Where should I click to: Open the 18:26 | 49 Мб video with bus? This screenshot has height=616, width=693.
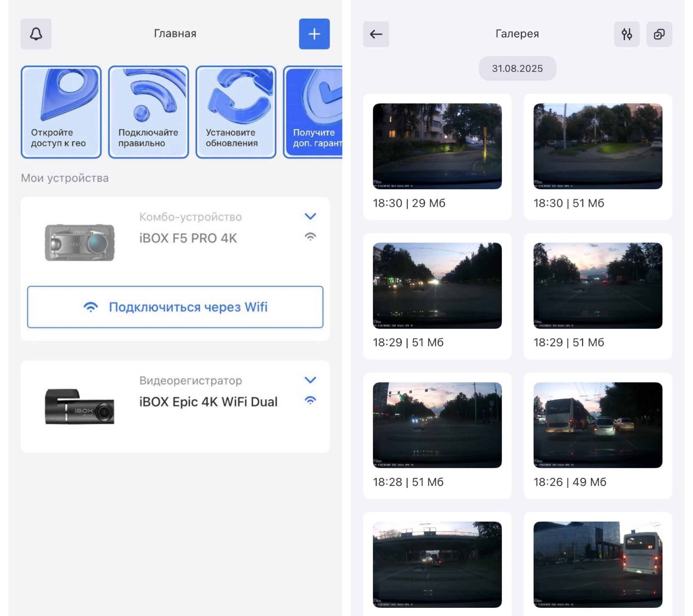pyautogui.click(x=597, y=425)
